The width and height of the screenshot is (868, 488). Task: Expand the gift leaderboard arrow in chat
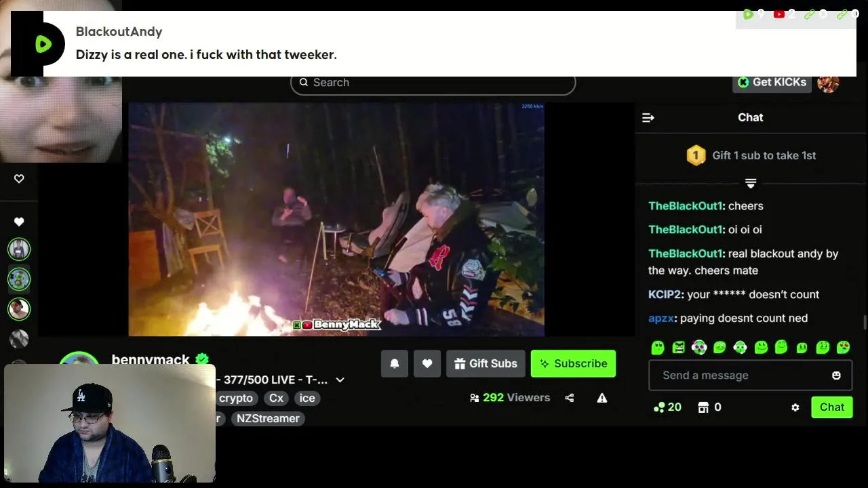click(751, 184)
